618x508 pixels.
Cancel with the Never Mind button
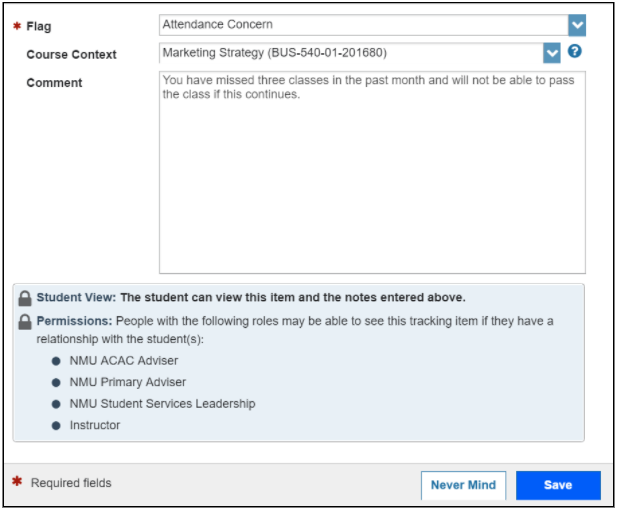pos(463,485)
